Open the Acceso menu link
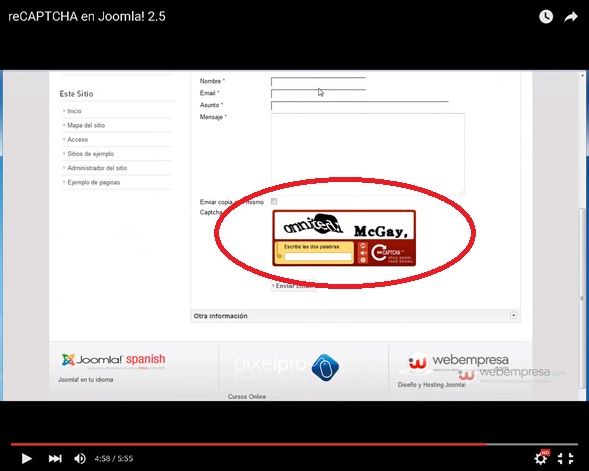The width and height of the screenshot is (589, 471). tap(77, 139)
